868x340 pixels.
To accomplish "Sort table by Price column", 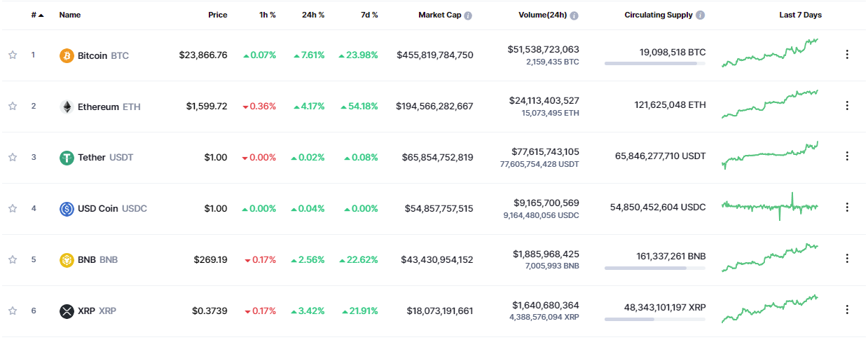I will click(x=218, y=15).
